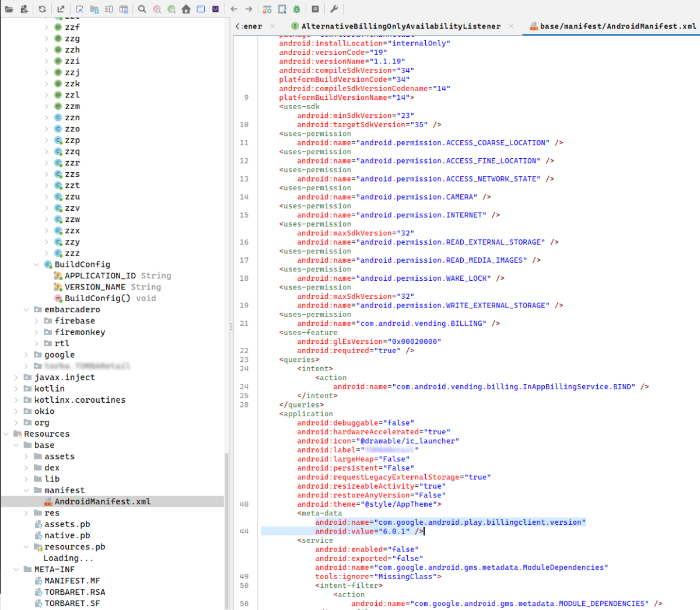Collapse the BuildConfig class node
Image resolution: width=700 pixels, height=610 pixels.
(37, 264)
